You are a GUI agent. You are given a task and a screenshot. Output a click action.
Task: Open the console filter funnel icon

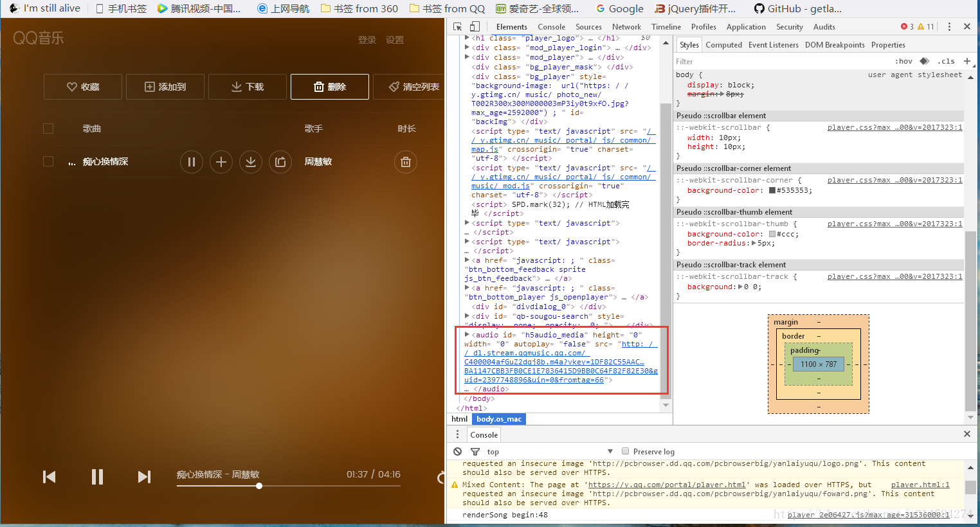click(475, 452)
